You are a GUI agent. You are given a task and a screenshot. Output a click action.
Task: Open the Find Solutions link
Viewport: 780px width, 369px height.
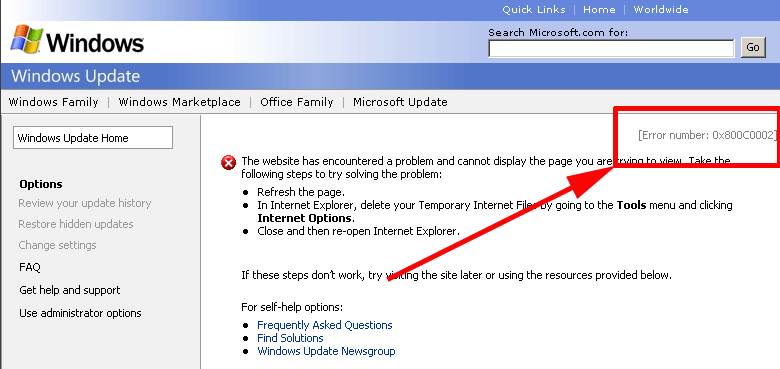pyautogui.click(x=290, y=338)
